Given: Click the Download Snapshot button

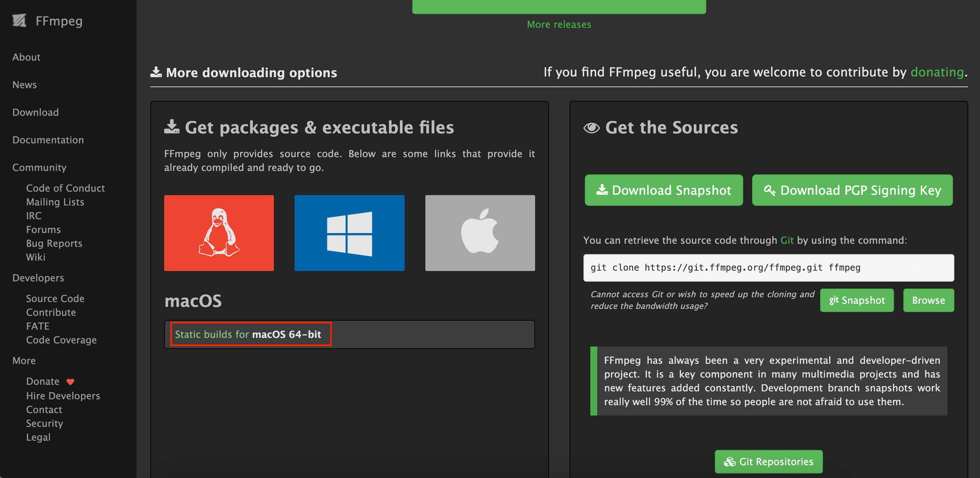Looking at the screenshot, I should (x=663, y=190).
